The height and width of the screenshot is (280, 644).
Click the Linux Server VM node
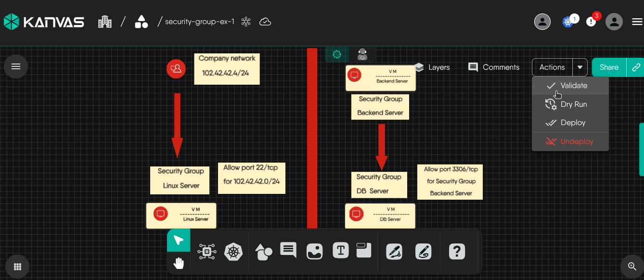tap(181, 215)
